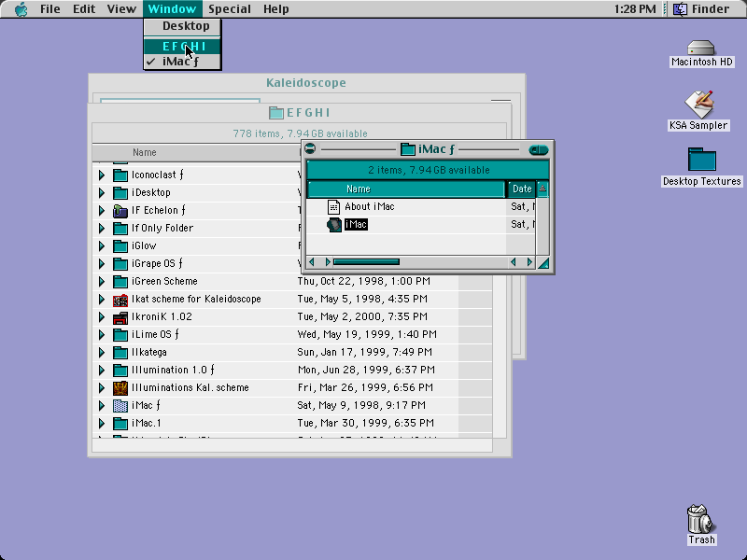The height and width of the screenshot is (560, 747).
Task: Select the If Only Folder icon
Action: [120, 228]
